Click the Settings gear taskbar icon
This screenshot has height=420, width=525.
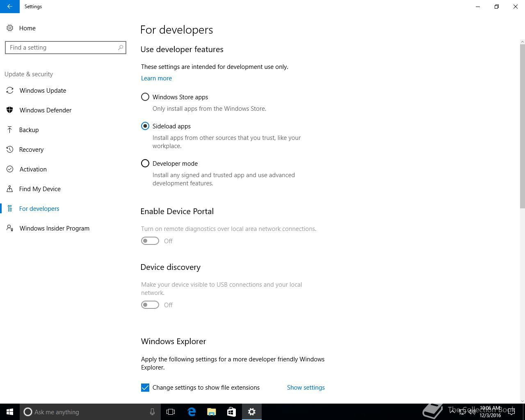coord(252,412)
